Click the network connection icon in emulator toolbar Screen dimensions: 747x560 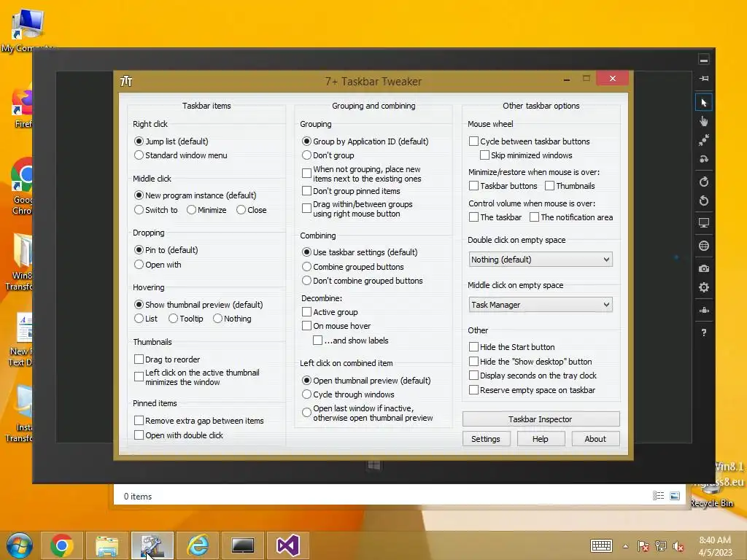coord(704,311)
